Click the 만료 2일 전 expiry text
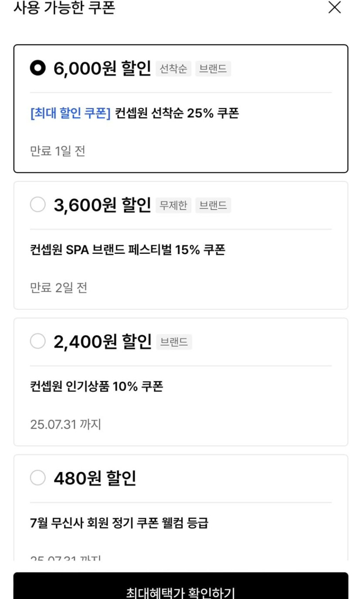Image resolution: width=364 pixels, height=599 pixels. point(58,288)
